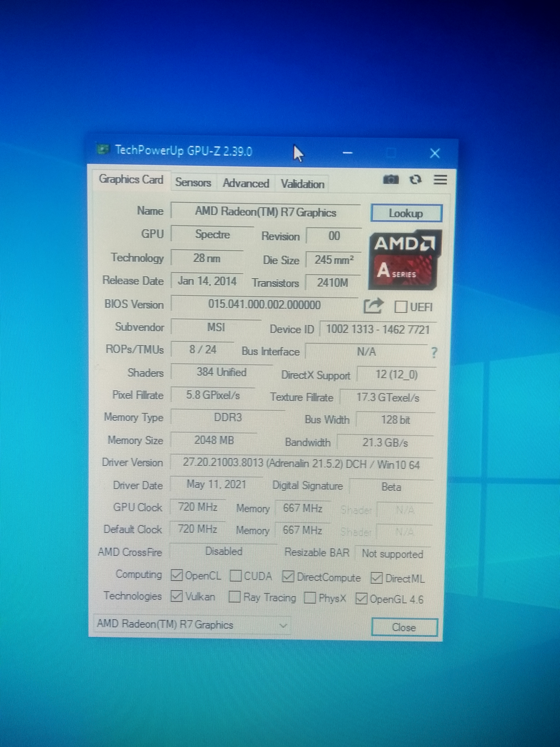Screen dimensions: 560x747
Task: Open the Advanced tab
Action: coord(246,183)
